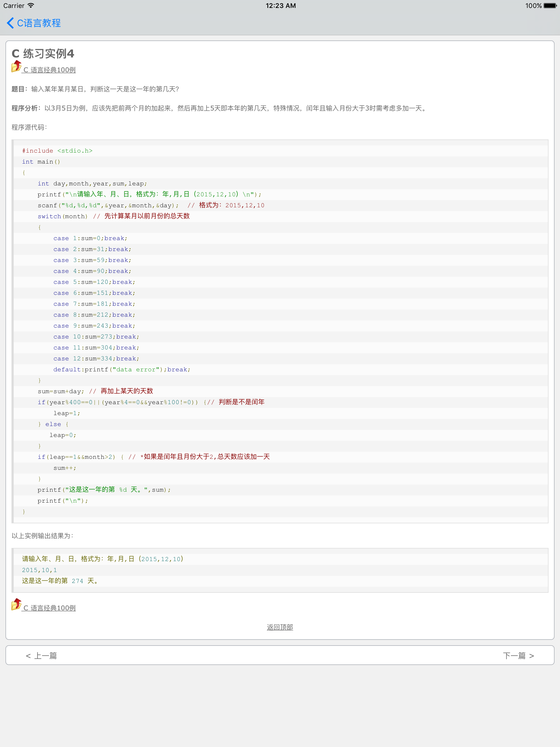Select the default data error line

[x=122, y=369]
